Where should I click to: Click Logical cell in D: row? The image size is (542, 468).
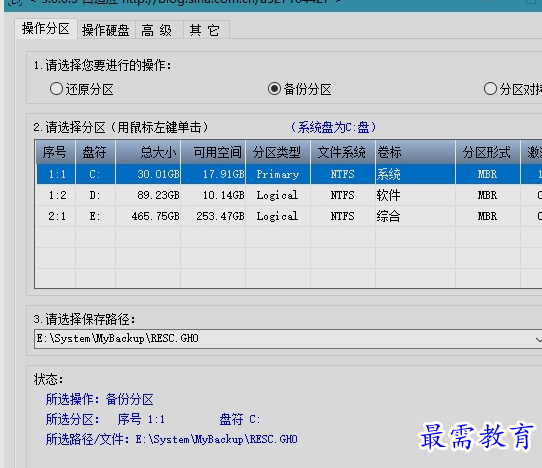click(278, 195)
